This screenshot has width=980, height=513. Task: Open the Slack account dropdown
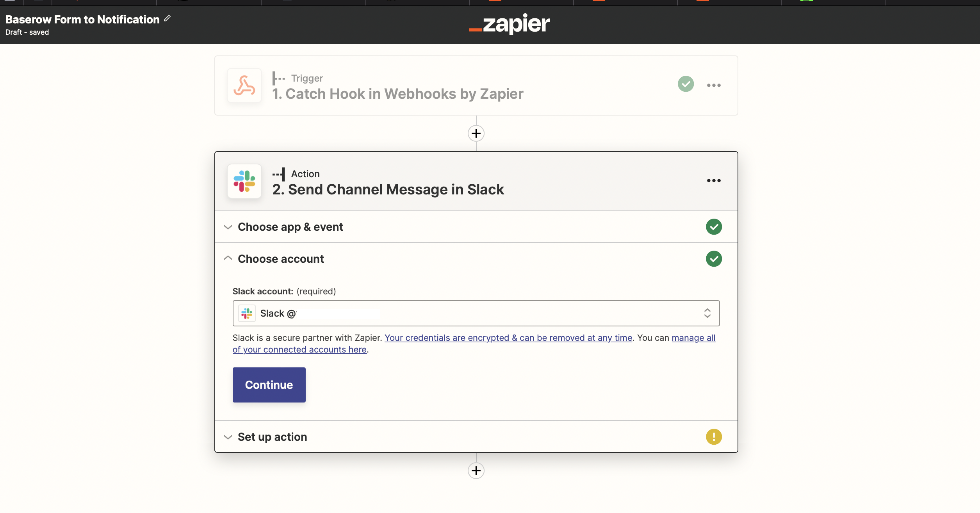point(476,313)
